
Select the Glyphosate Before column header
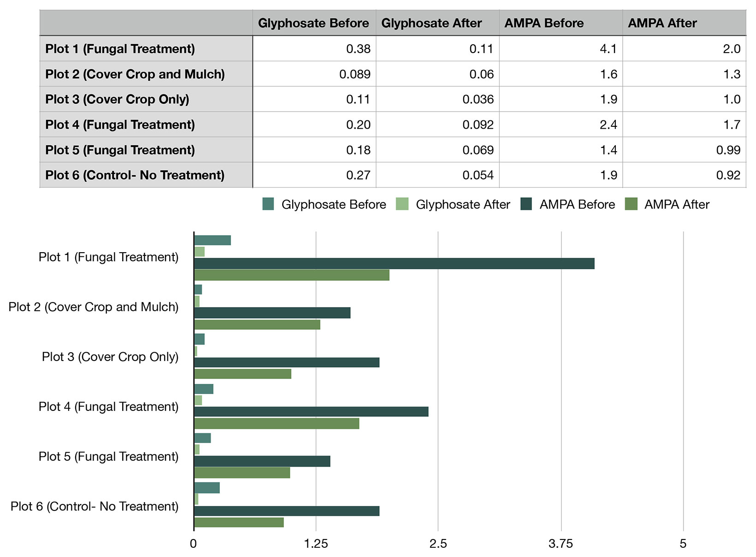313,23
